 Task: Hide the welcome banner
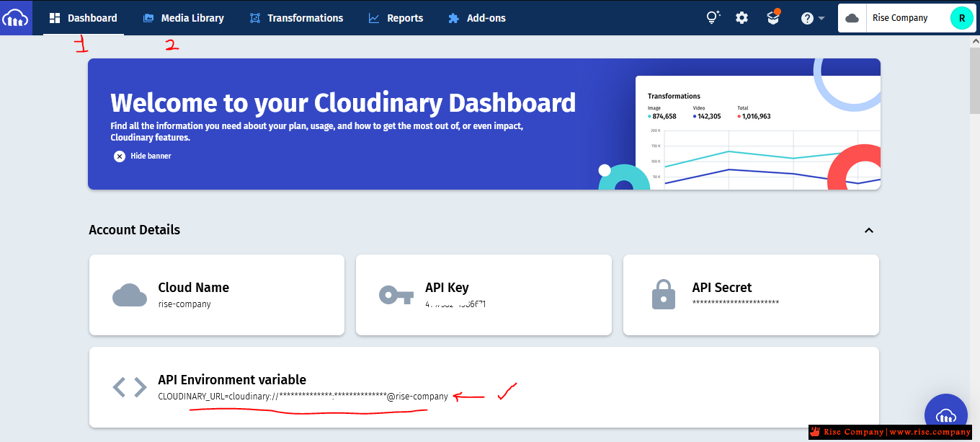point(142,156)
